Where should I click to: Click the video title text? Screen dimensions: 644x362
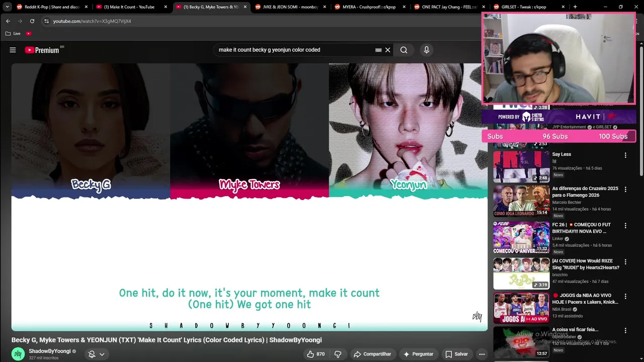[167, 340]
